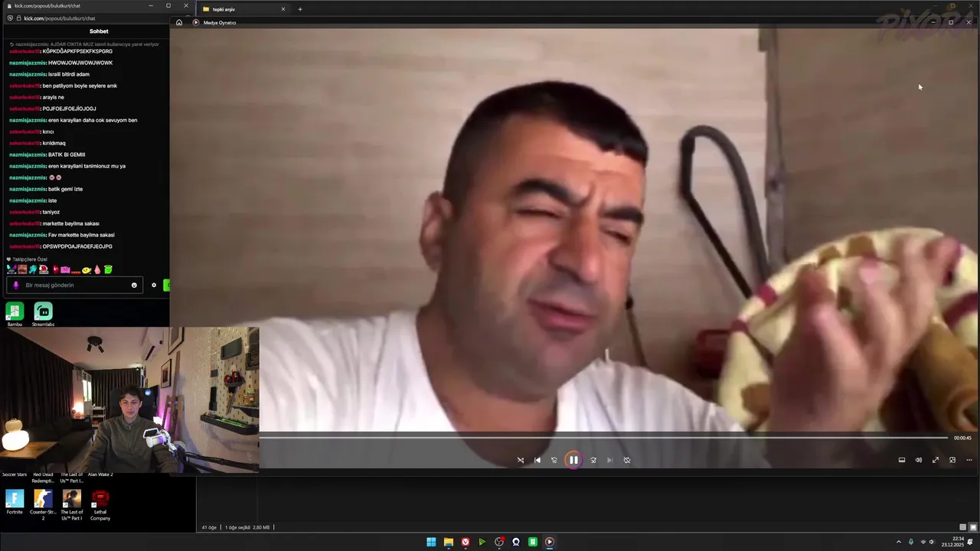Open the notification bell in taskbar
This screenshot has width=980, height=551.
tap(970, 542)
